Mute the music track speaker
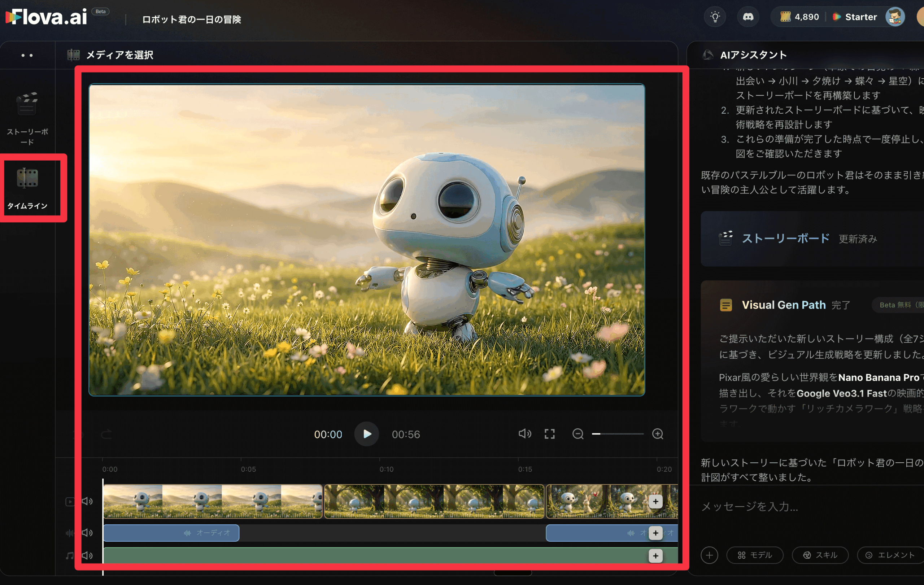924x585 pixels. click(x=87, y=555)
